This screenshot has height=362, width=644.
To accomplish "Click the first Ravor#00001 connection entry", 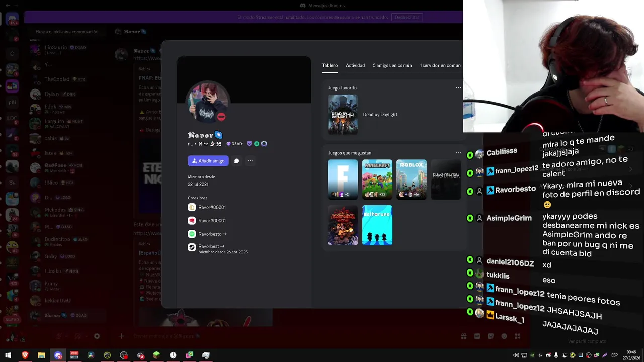I will pyautogui.click(x=212, y=207).
